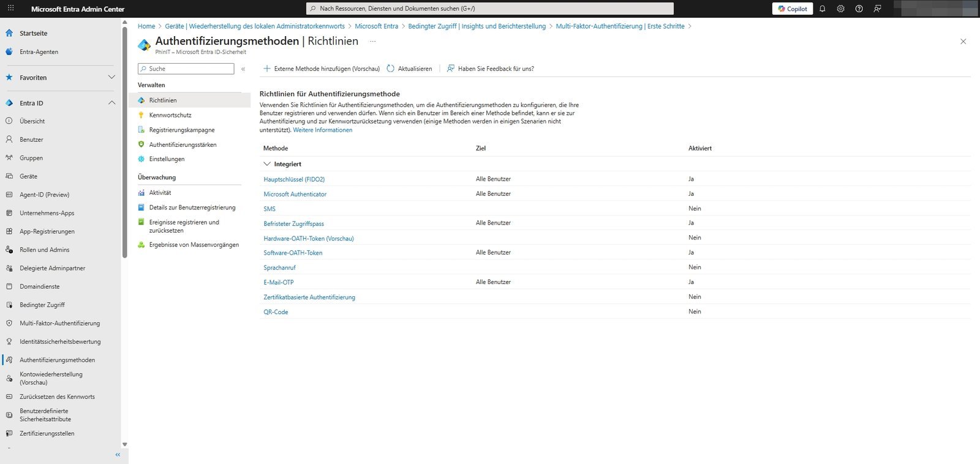Collapse the blade menu beside search box
The width and height of the screenshot is (980, 464).
243,69
